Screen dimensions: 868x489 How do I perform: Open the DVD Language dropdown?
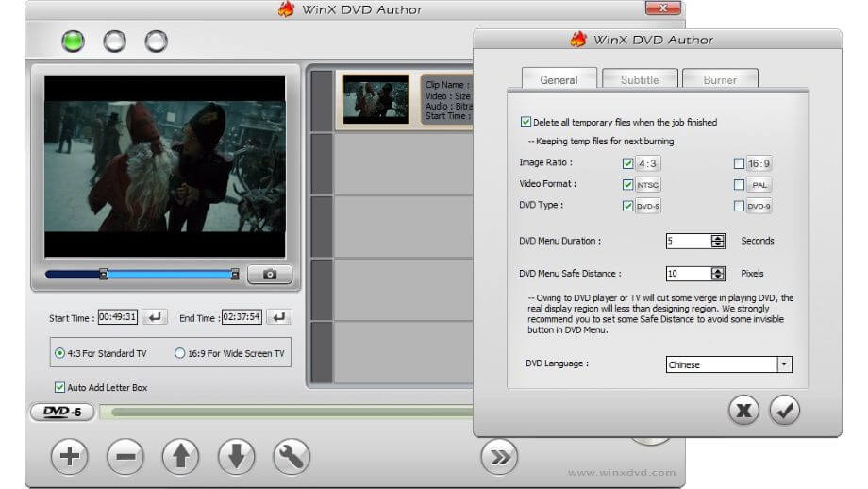point(783,364)
